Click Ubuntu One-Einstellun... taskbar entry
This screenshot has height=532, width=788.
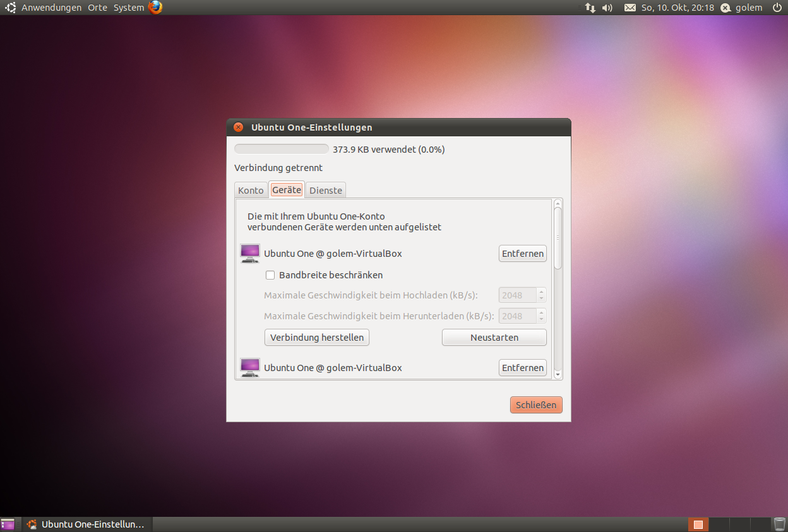click(86, 524)
